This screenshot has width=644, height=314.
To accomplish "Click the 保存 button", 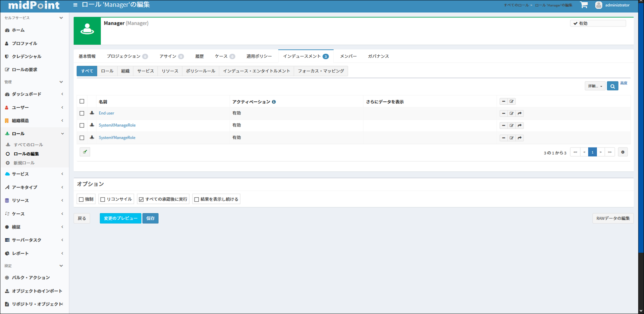I will [x=150, y=218].
